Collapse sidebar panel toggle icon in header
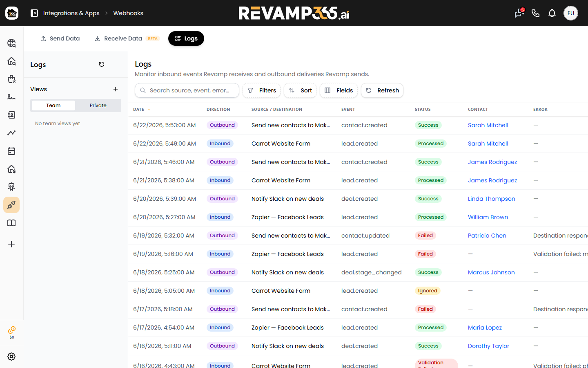Screen dimensions: 588x368 (x=34, y=13)
